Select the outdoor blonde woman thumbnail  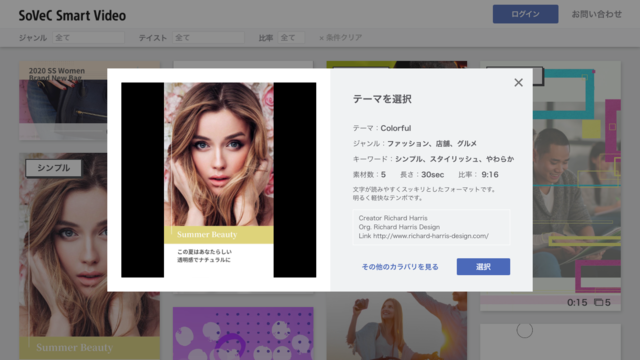click(x=397, y=326)
